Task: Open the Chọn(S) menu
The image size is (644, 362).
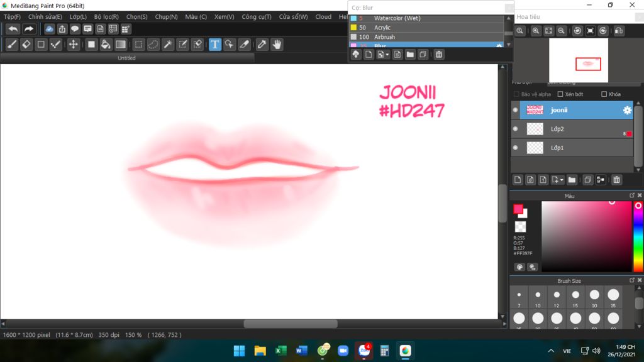Action: (136, 17)
